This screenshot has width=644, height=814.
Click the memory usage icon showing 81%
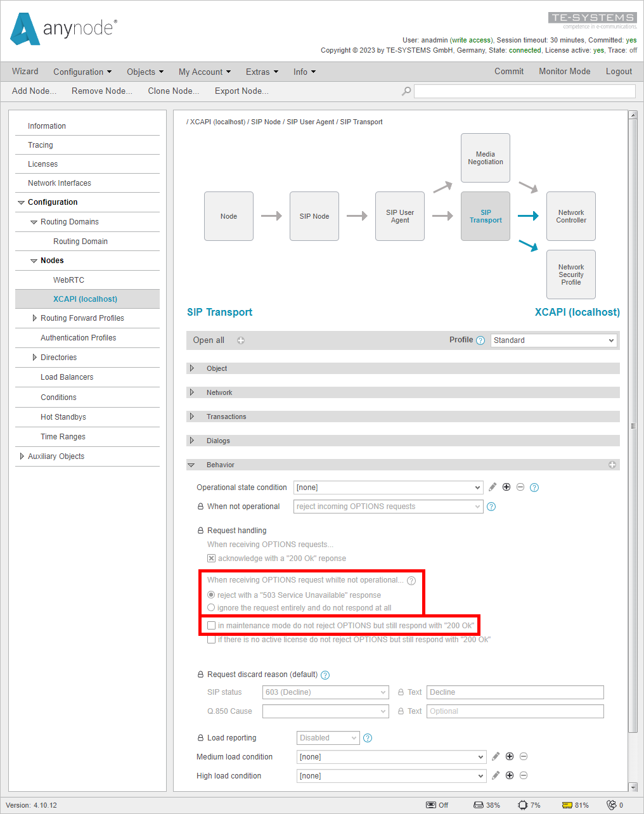[x=566, y=804]
